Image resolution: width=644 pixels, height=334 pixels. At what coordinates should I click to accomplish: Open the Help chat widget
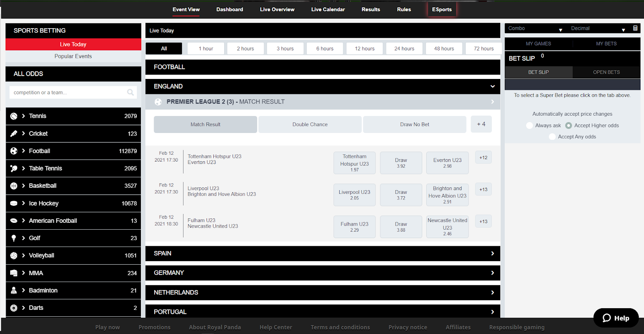pos(616,318)
